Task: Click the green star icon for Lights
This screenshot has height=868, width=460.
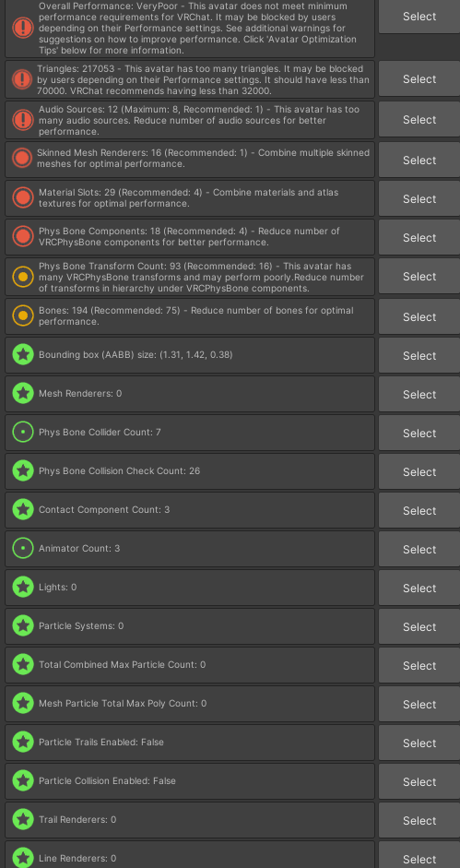Action: click(x=23, y=588)
